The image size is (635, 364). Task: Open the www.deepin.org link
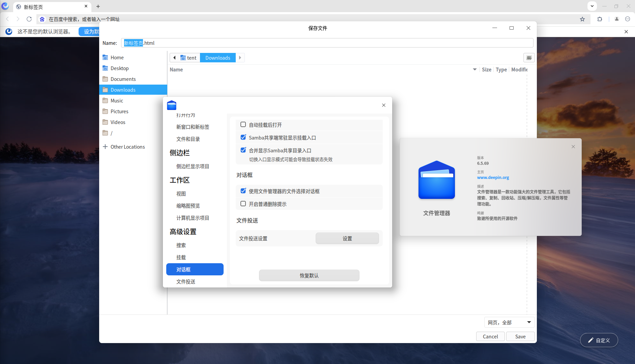click(x=493, y=178)
